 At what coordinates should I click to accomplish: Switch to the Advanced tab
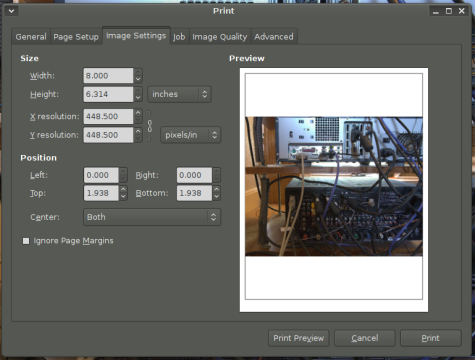tap(274, 37)
